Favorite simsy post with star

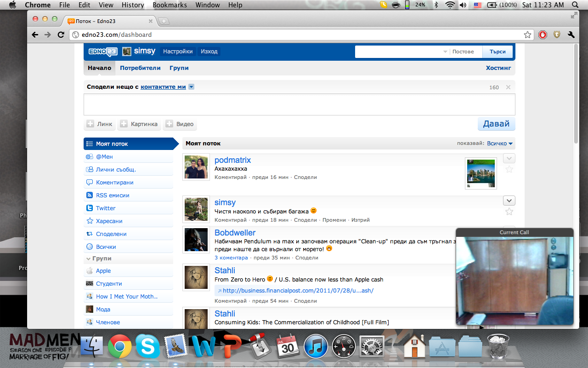509,212
